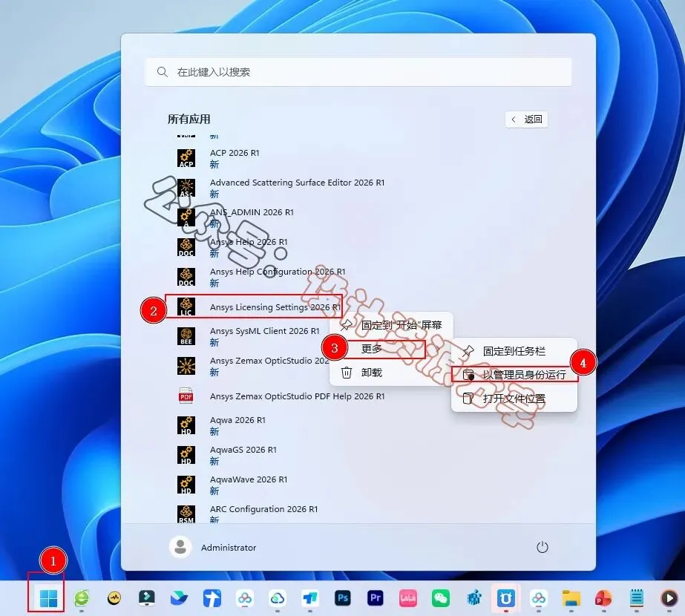Open Ansys Help 2026 R1
The height and width of the screenshot is (616, 685).
(249, 242)
